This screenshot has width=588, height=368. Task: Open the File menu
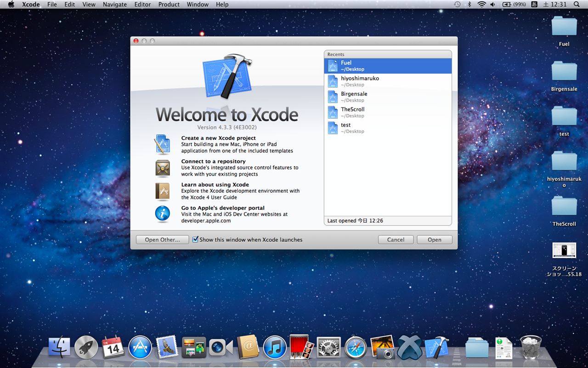52,4
